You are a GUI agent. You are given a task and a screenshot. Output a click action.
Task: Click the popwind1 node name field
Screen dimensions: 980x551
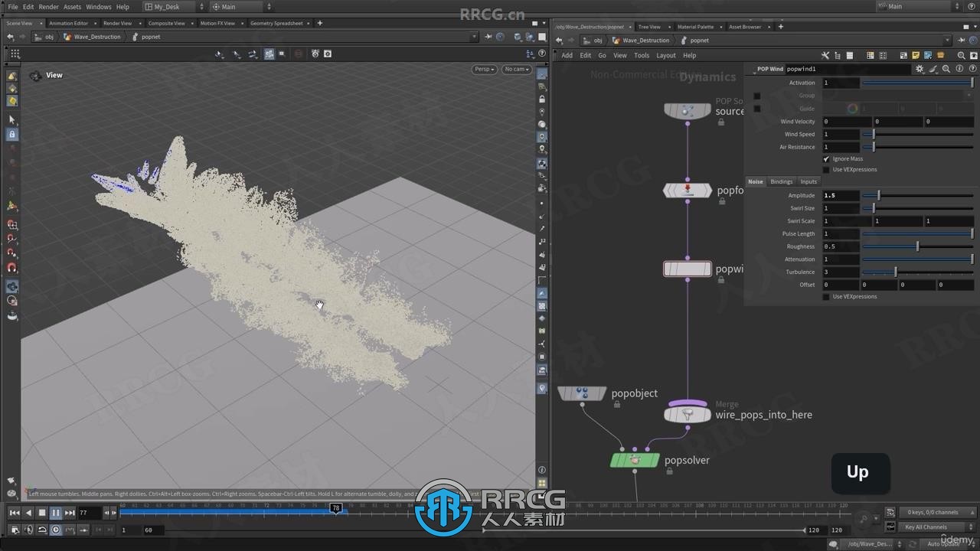(x=848, y=69)
